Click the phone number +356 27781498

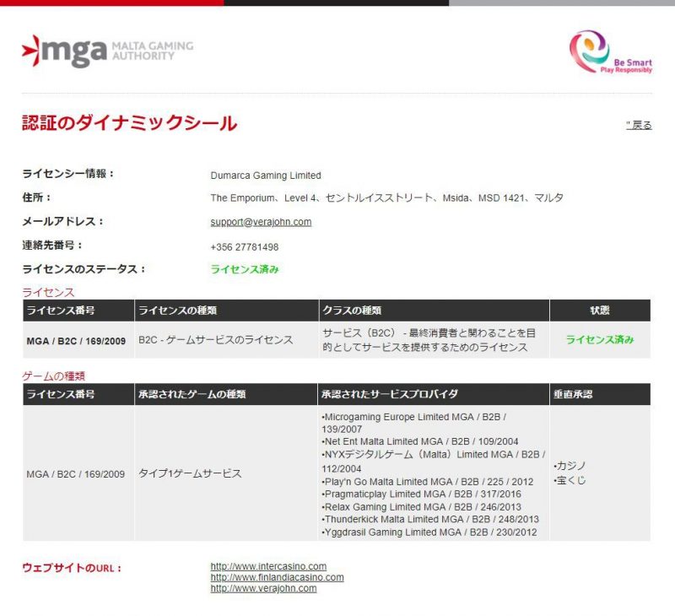tap(245, 247)
